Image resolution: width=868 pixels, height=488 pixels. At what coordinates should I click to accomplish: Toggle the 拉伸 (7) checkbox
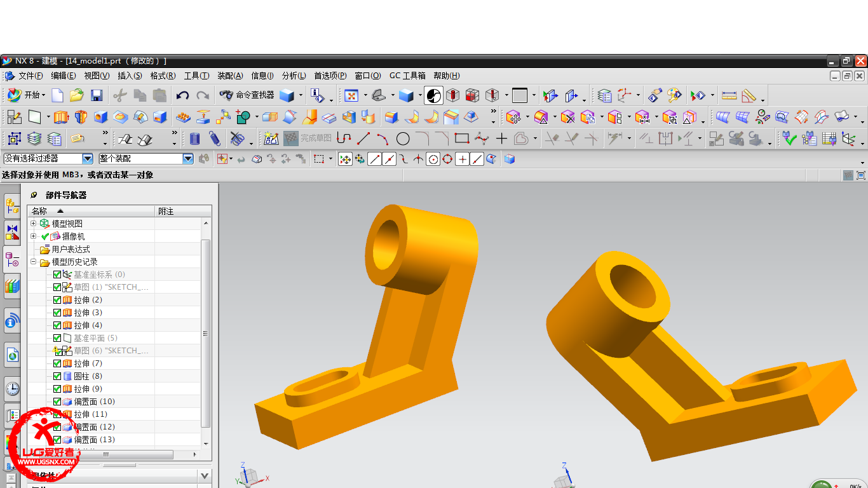coord(57,363)
